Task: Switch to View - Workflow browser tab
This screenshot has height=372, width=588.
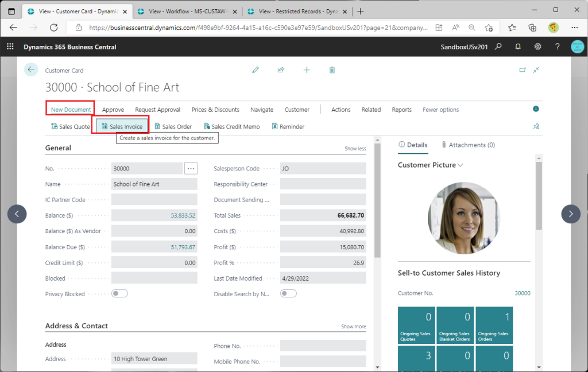Action: click(x=188, y=11)
